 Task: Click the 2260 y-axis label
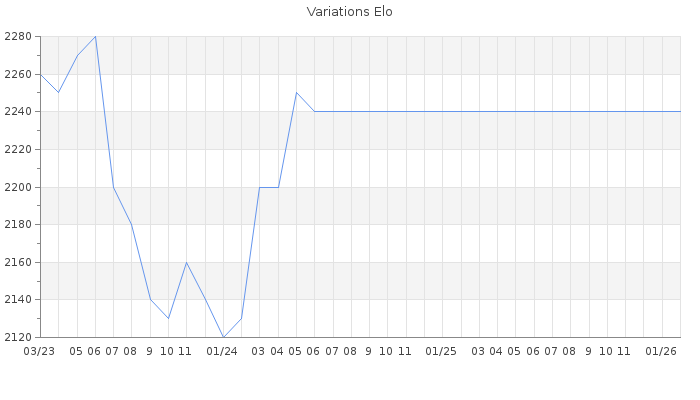tap(18, 74)
